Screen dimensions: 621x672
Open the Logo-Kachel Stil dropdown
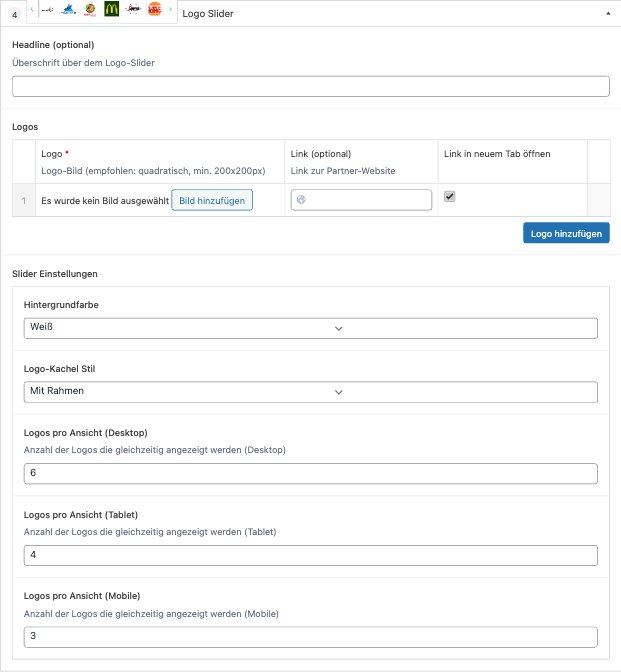pyautogui.click(x=310, y=392)
